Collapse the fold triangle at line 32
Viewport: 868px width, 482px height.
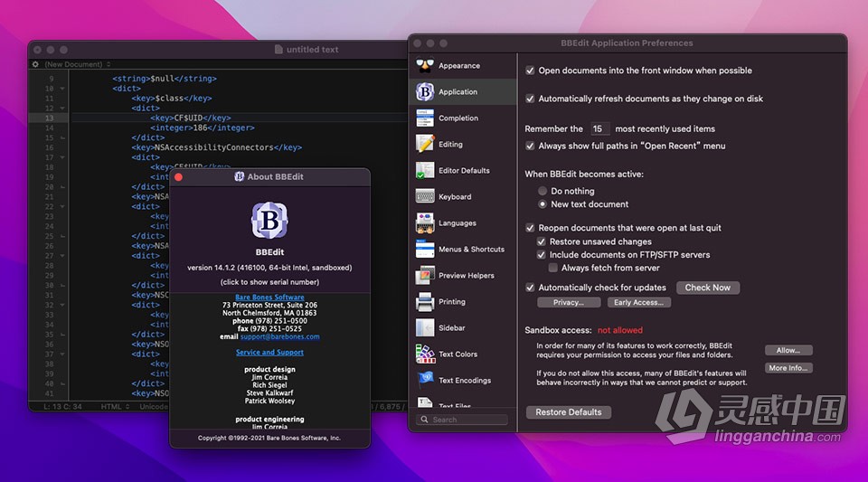point(62,305)
